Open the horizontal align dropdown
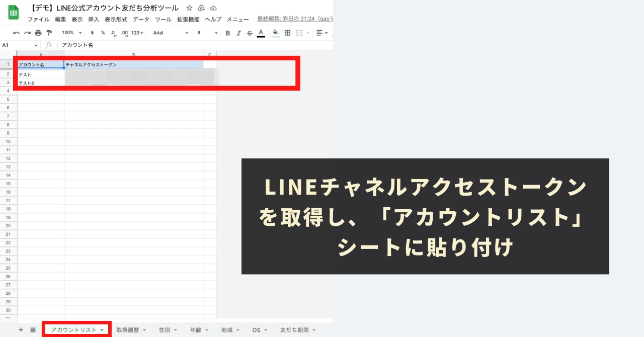 pos(322,33)
